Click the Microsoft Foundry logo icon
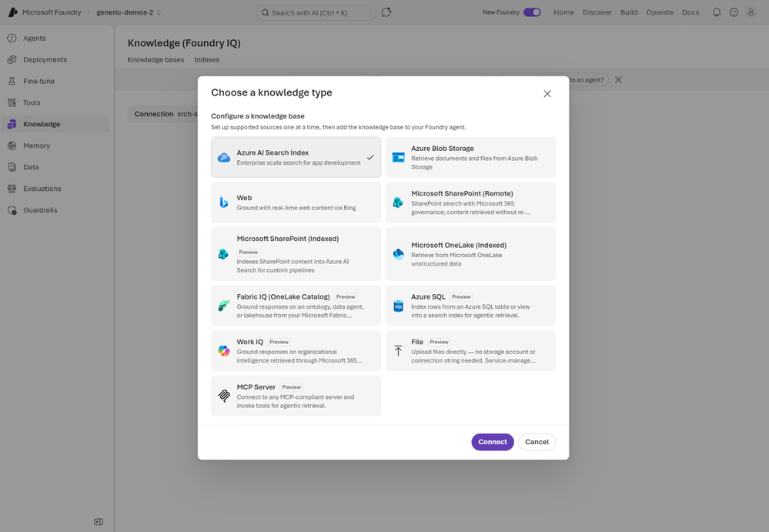Viewport: 769px width, 532px height. pyautogui.click(x=13, y=12)
